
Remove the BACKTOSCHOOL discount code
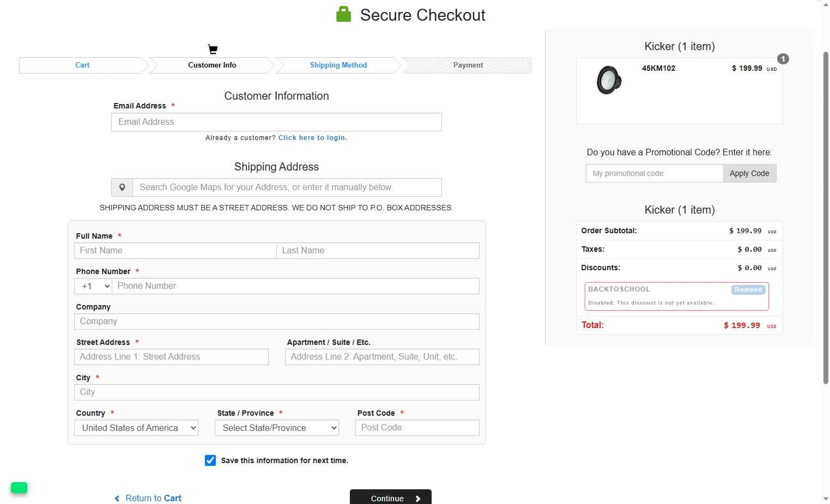click(x=748, y=290)
